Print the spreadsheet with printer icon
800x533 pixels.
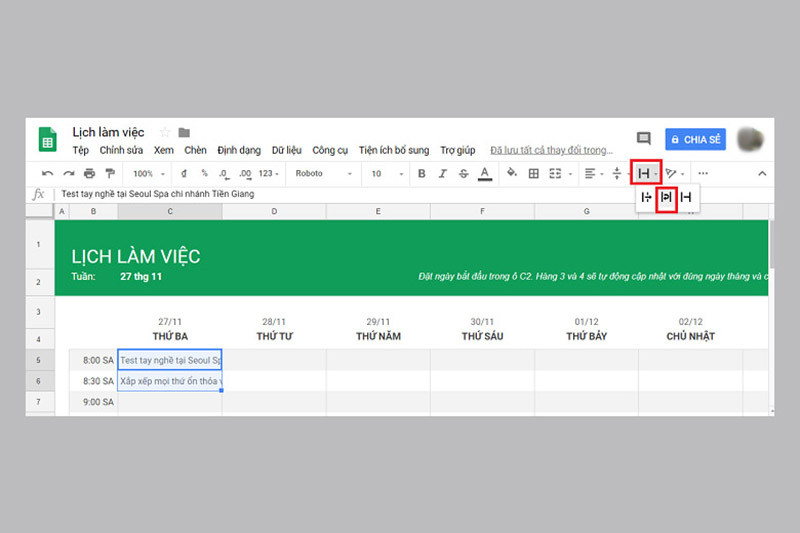(89, 173)
